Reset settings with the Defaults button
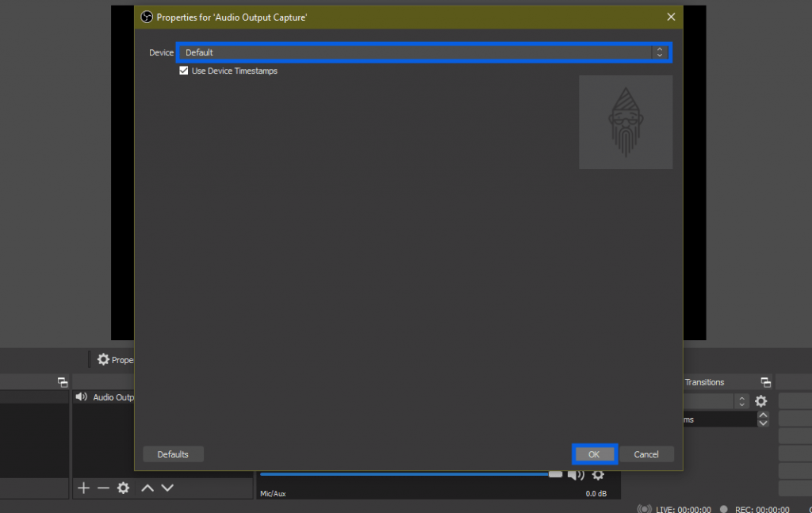Screen dimensions: 812x513 click(x=173, y=454)
